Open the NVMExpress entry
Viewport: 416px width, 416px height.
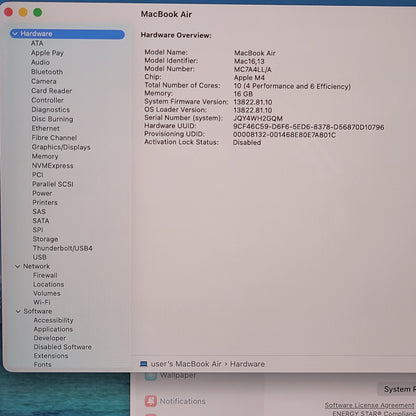point(52,166)
